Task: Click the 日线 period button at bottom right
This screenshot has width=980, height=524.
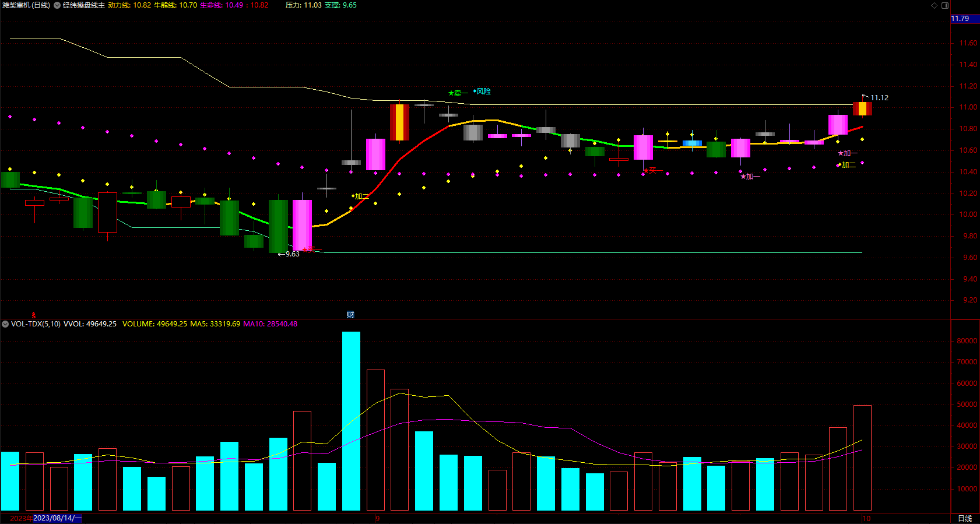Action: click(x=965, y=518)
